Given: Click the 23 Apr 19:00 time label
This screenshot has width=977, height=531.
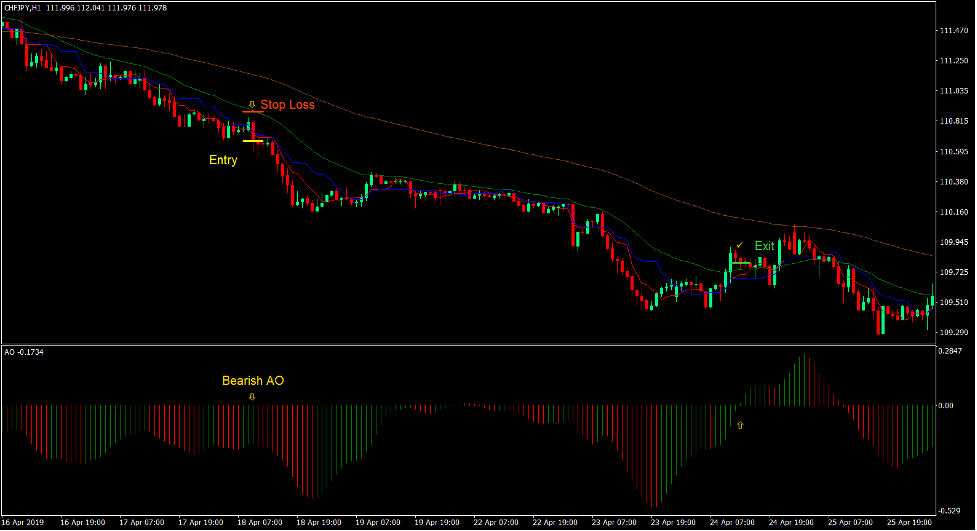Looking at the screenshot, I should 674,522.
